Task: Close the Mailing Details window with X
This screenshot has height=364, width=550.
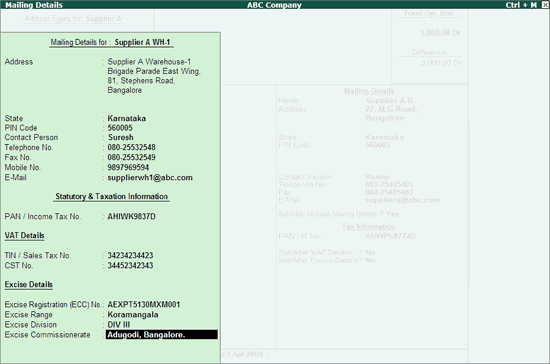Action: [545, 5]
